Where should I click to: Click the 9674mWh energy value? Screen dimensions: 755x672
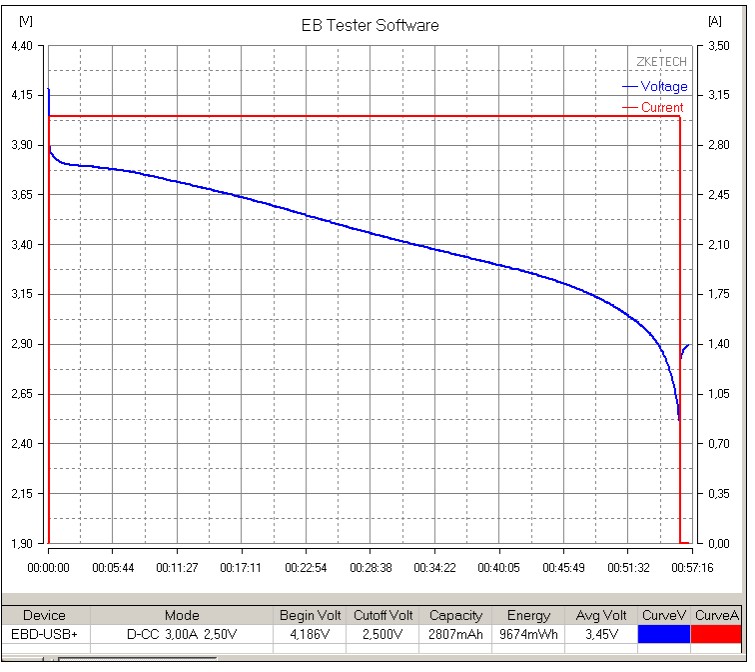(x=528, y=634)
